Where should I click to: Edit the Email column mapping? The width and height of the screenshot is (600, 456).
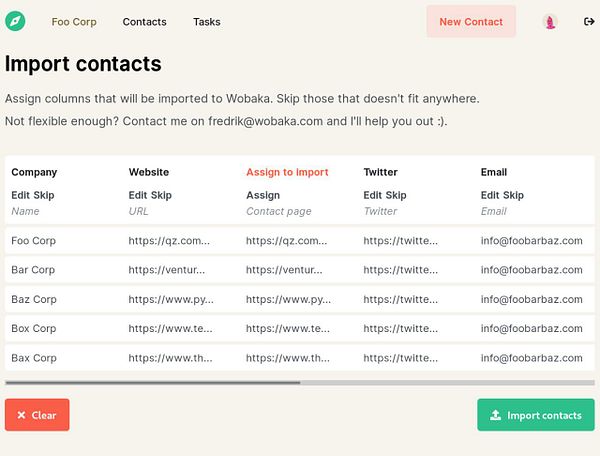(x=490, y=195)
